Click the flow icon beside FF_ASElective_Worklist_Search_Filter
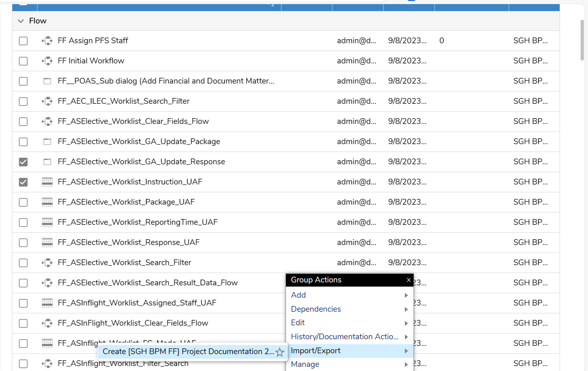 [47, 263]
